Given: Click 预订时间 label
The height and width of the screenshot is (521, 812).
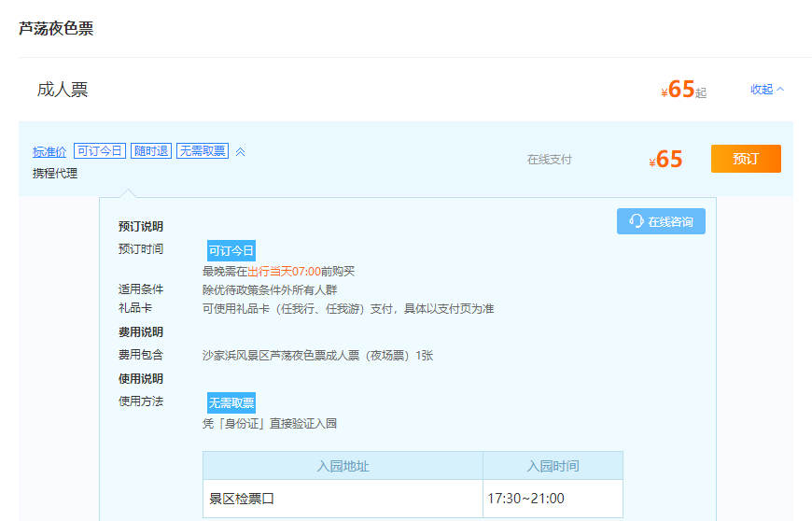Looking at the screenshot, I should (140, 249).
